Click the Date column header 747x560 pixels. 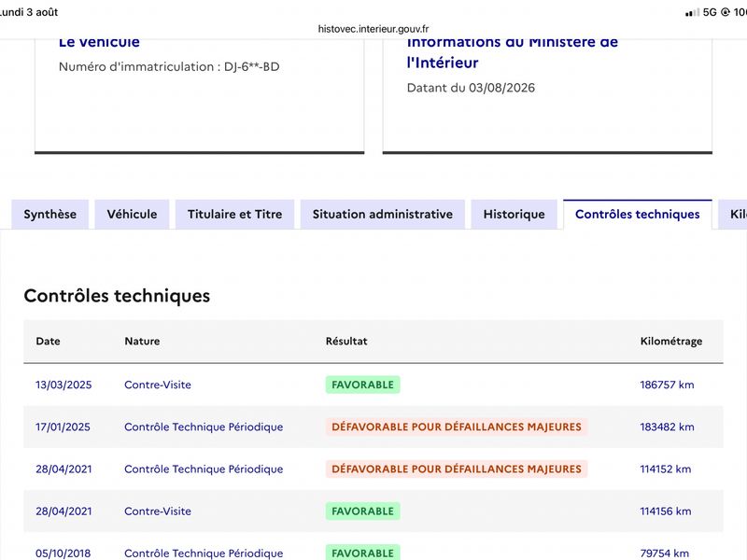[49, 341]
